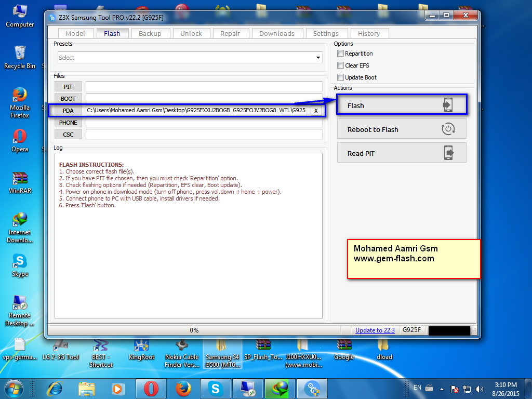This screenshot has width=532, height=399.
Task: Click the PHONE file button
Action: tap(68, 123)
